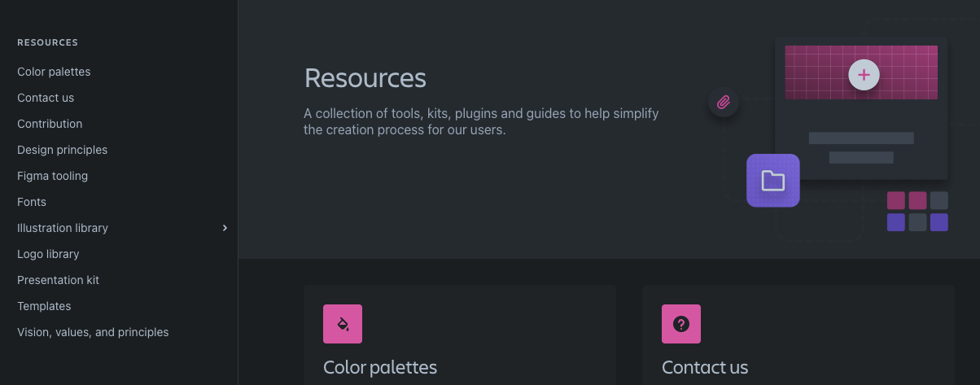Click the purple folder icon
Image resolution: width=980 pixels, height=385 pixels.
point(773,181)
